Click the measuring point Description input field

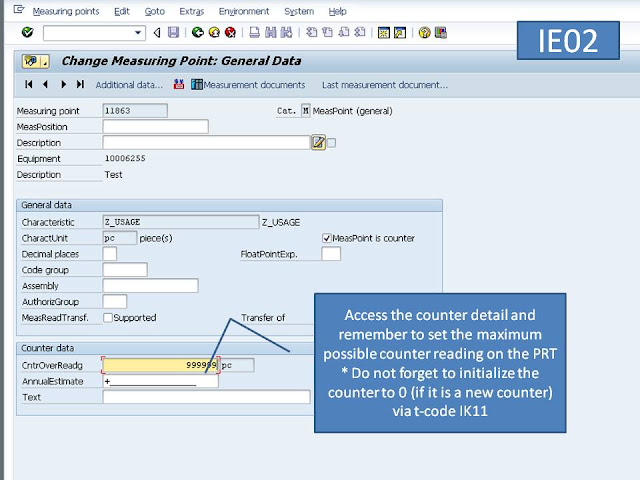pos(207,142)
